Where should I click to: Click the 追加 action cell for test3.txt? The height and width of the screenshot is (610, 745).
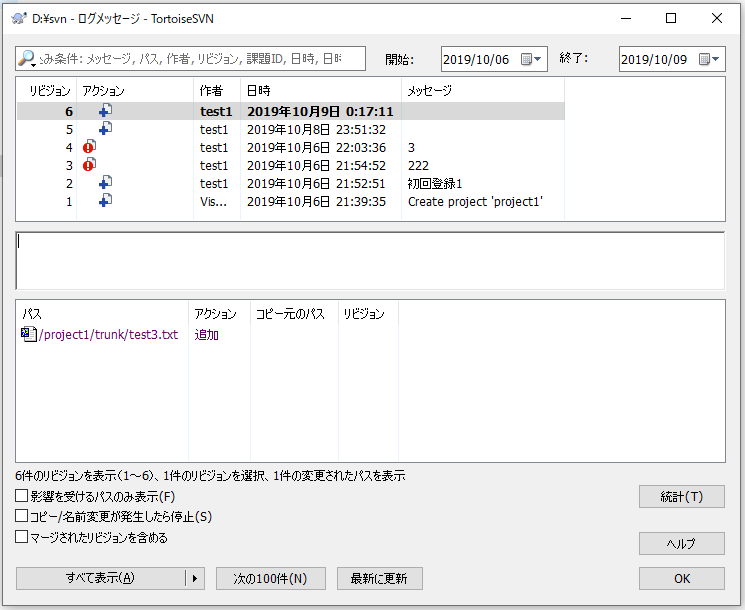pos(206,334)
